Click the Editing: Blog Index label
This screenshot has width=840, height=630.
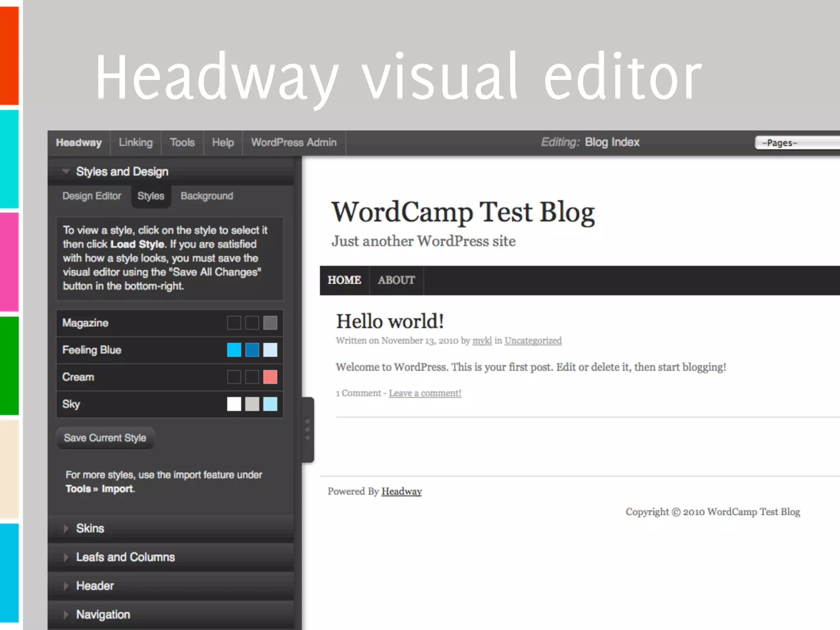(590, 142)
